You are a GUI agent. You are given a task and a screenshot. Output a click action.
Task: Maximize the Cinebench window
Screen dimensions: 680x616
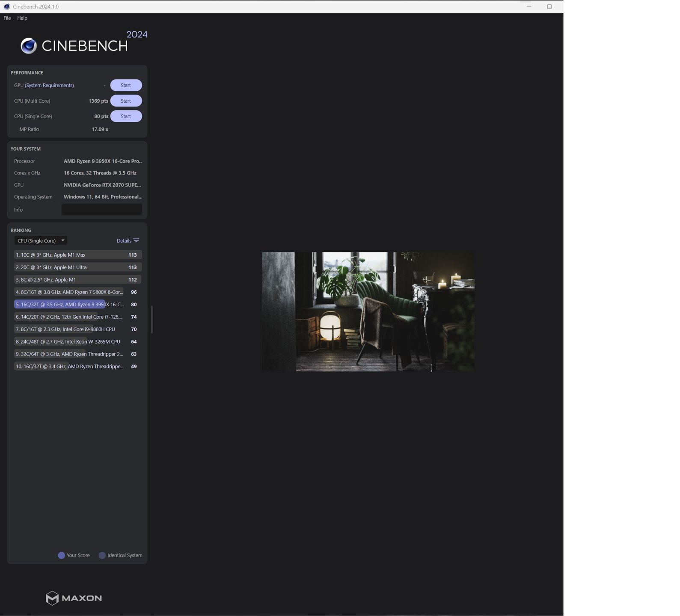pos(549,6)
